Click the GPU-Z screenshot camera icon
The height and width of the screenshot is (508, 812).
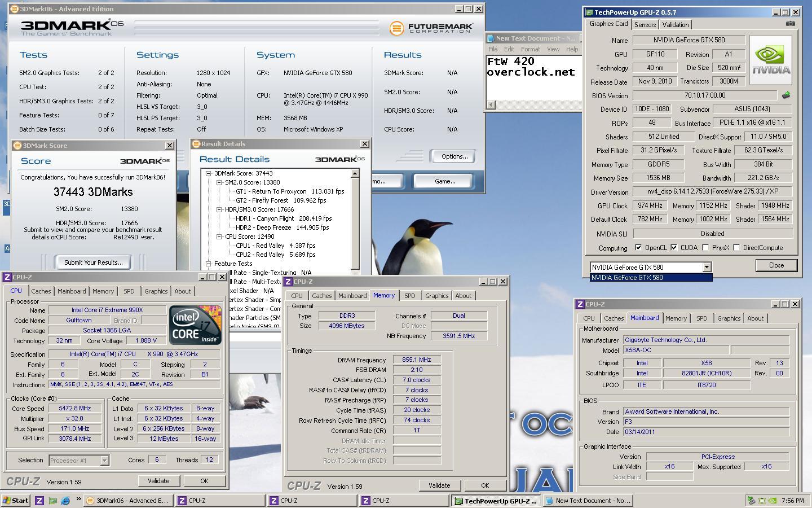[x=791, y=24]
